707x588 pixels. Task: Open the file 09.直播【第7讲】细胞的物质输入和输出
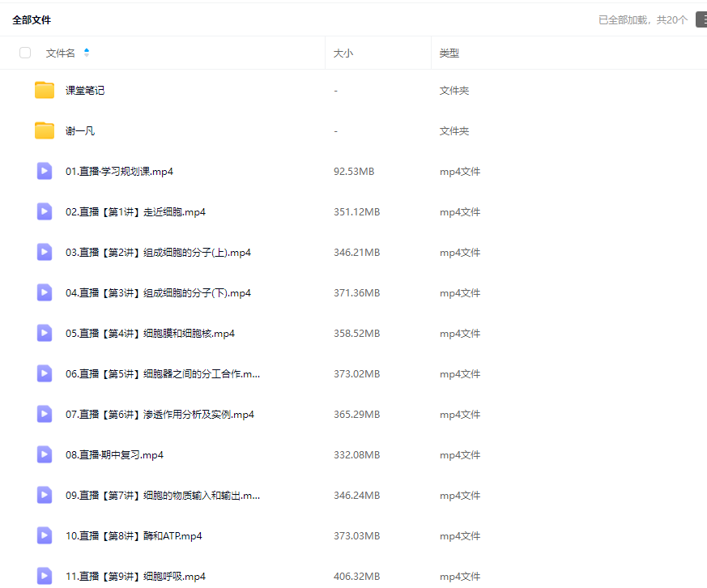[x=162, y=495]
